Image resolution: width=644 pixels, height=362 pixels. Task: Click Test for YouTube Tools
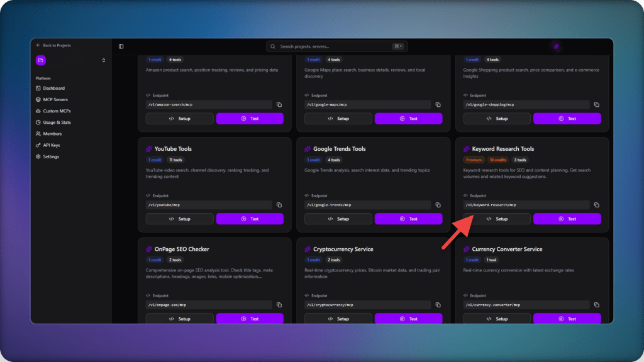point(250,219)
